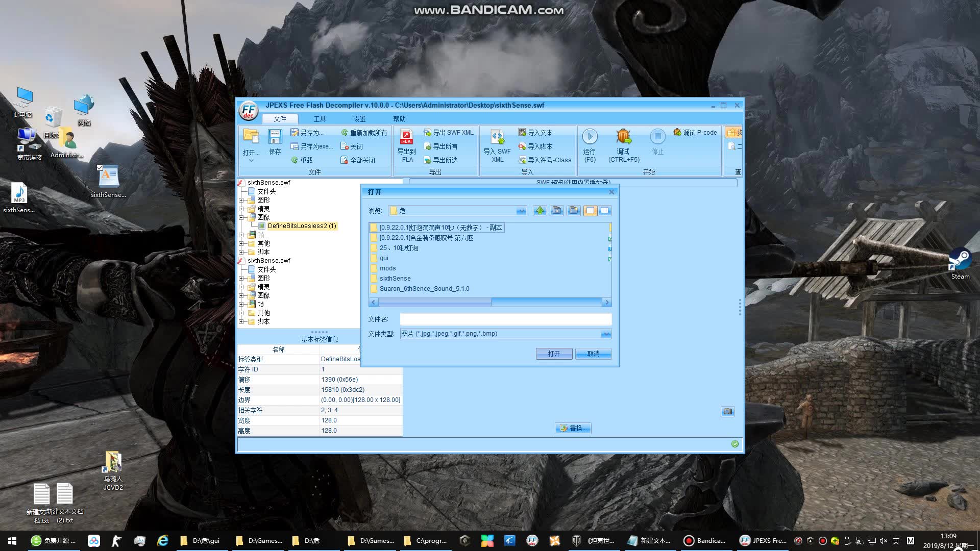
Task: Open the browse (浏览) folder dropdown
Action: (521, 211)
